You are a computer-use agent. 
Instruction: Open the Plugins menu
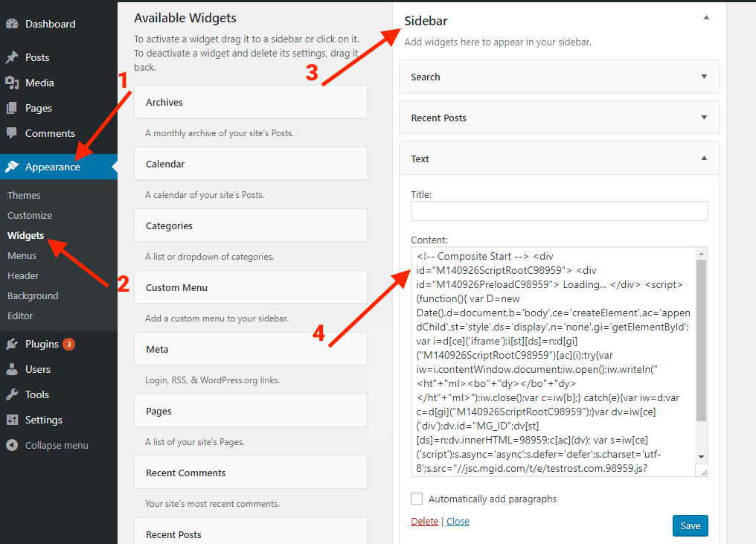42,344
